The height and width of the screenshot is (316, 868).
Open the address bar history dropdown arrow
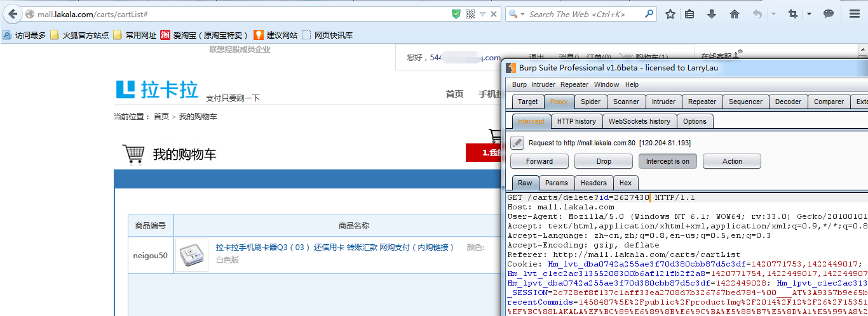point(483,14)
